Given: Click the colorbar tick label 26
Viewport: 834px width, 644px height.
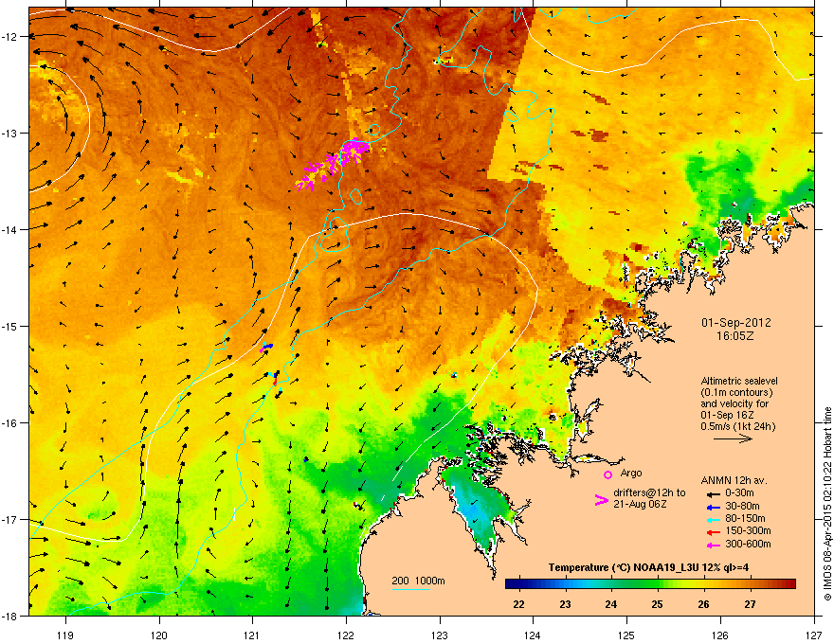Looking at the screenshot, I should (703, 604).
